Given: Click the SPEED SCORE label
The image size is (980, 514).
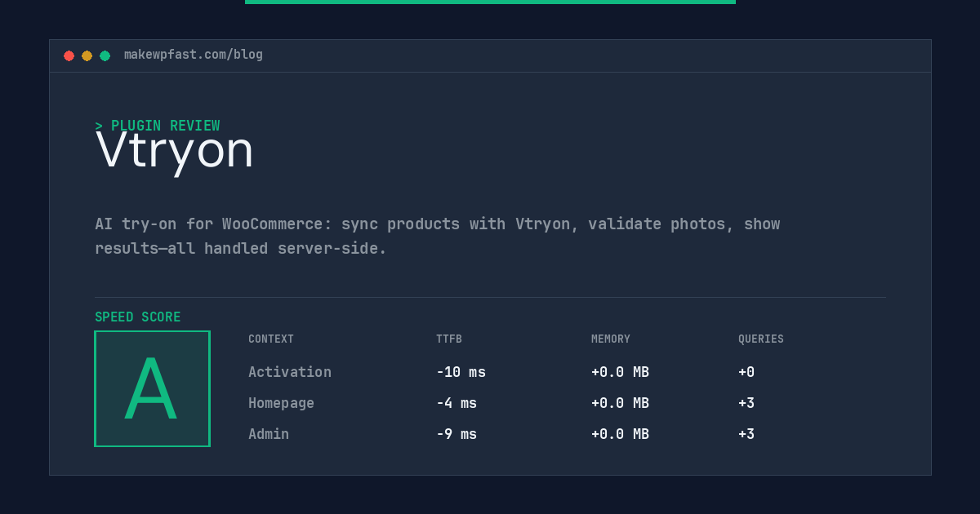Looking at the screenshot, I should 138,317.
